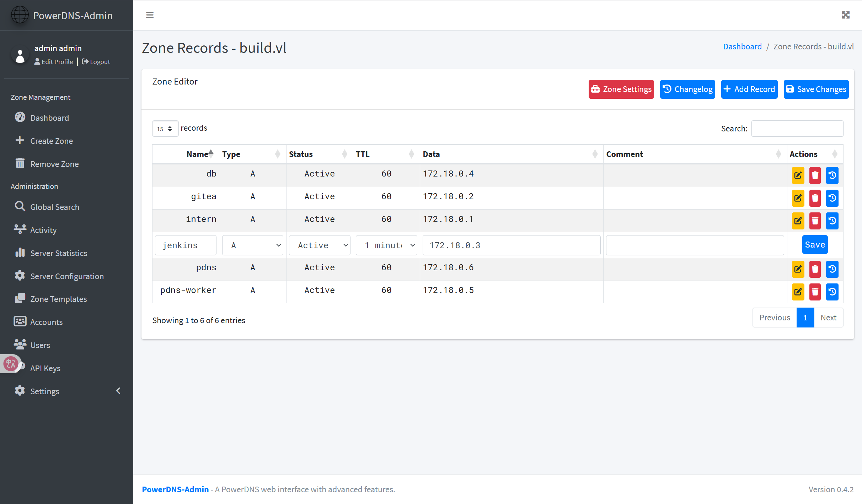Click the edit icon for the db record
Image resolution: width=862 pixels, height=504 pixels.
(798, 175)
